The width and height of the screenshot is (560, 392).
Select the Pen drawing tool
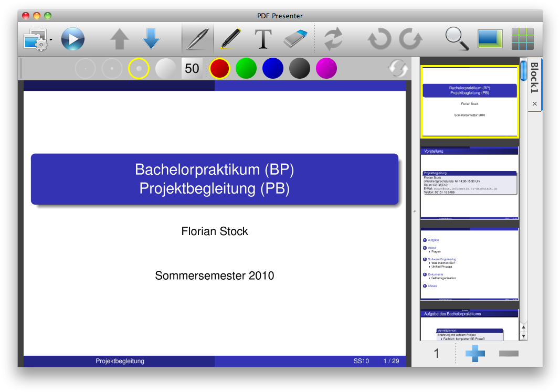pyautogui.click(x=197, y=39)
